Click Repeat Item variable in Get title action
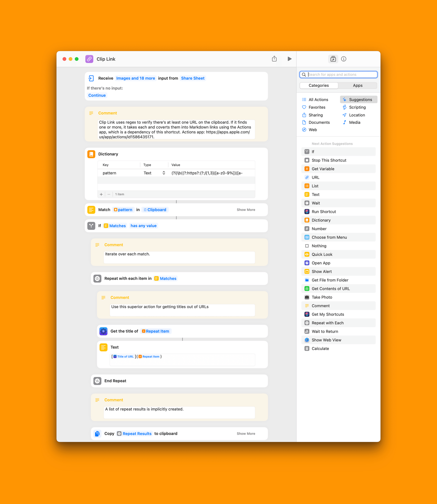This screenshot has width=437, height=504. point(156,331)
